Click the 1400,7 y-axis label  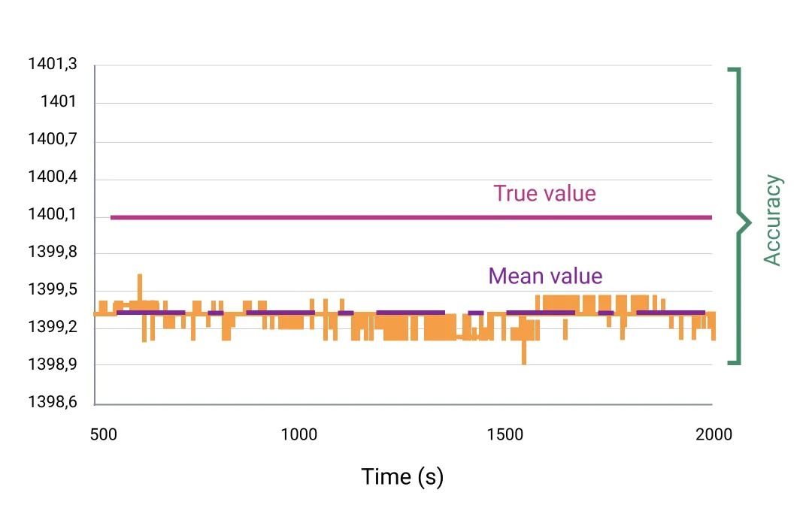[x=53, y=139]
